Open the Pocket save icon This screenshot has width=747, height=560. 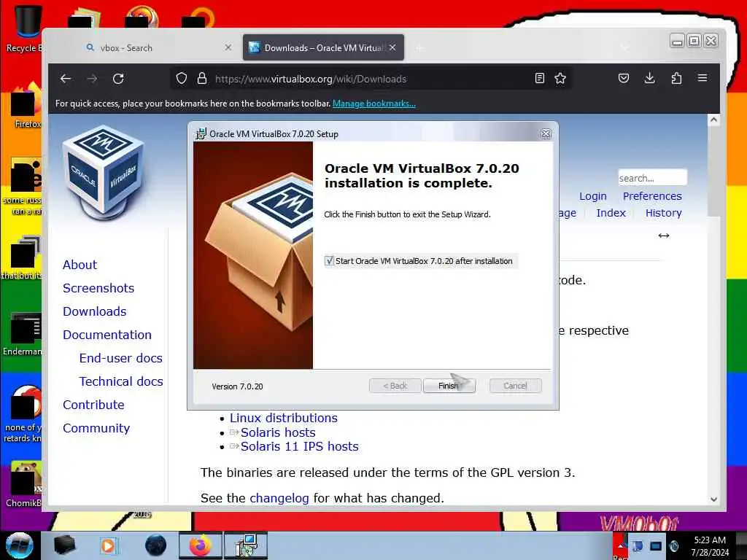(x=623, y=78)
